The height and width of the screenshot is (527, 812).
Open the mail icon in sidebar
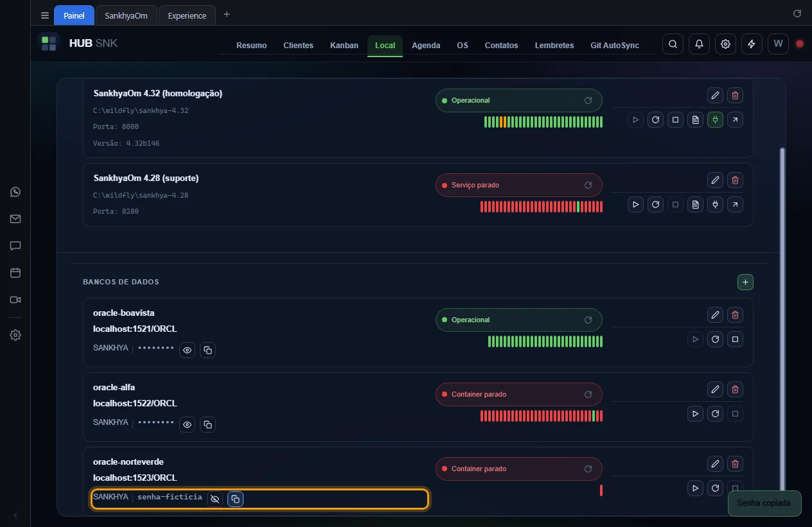point(15,219)
